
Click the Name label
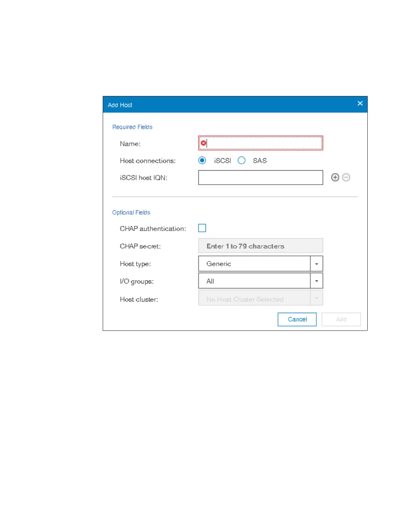point(130,144)
